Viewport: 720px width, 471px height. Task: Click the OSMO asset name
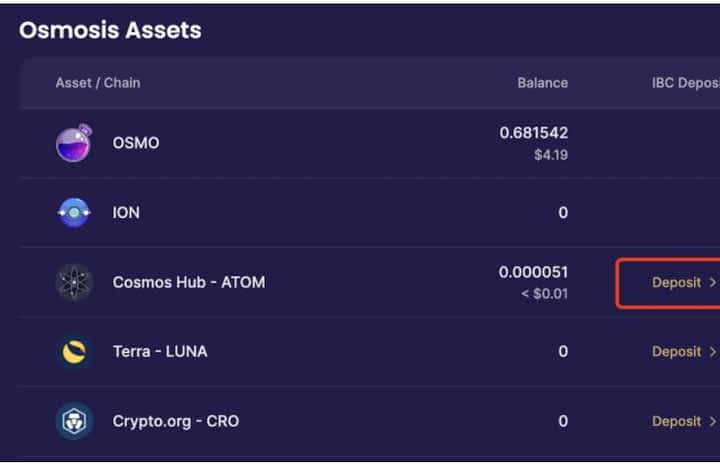[136, 143]
